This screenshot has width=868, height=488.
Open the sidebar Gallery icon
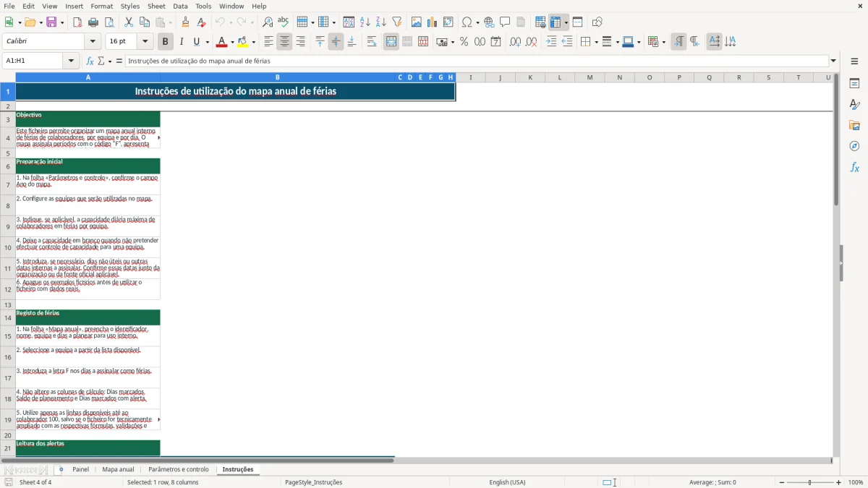tap(854, 125)
